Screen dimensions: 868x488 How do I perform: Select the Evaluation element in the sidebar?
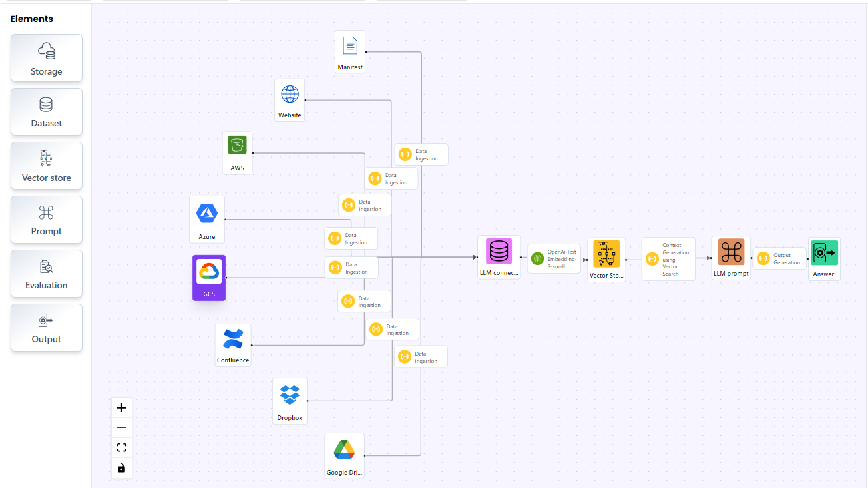[x=46, y=273]
